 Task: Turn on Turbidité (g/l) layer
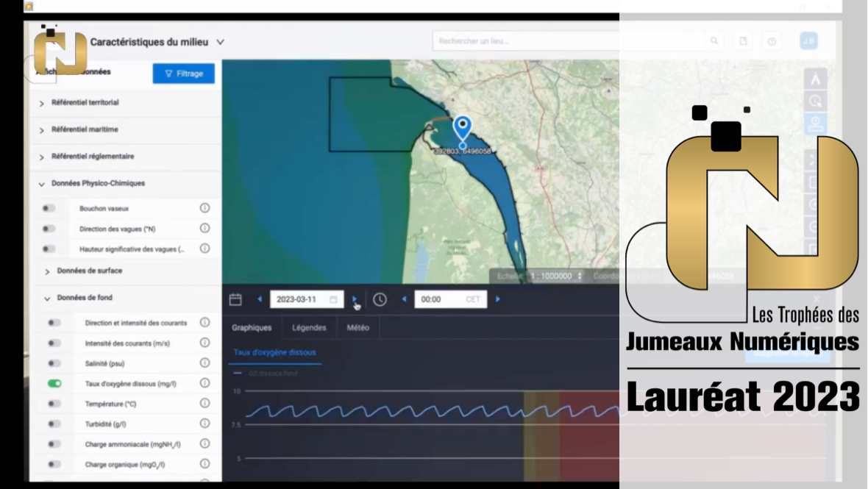click(54, 424)
